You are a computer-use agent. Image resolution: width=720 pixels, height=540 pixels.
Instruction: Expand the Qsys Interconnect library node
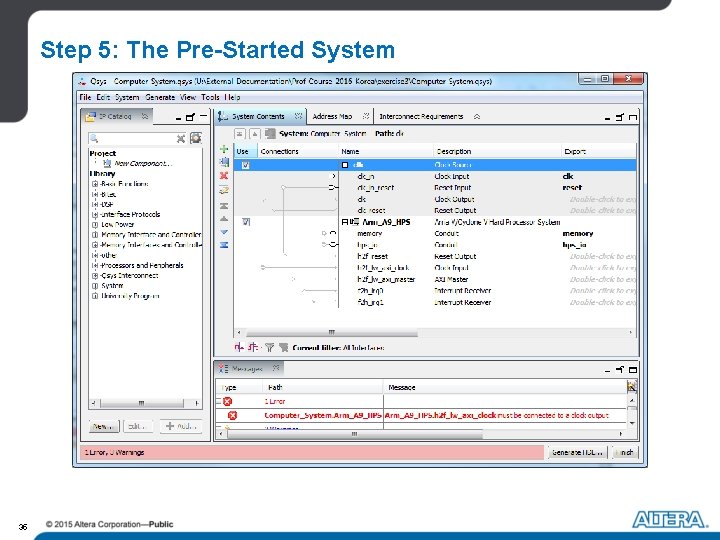click(95, 276)
